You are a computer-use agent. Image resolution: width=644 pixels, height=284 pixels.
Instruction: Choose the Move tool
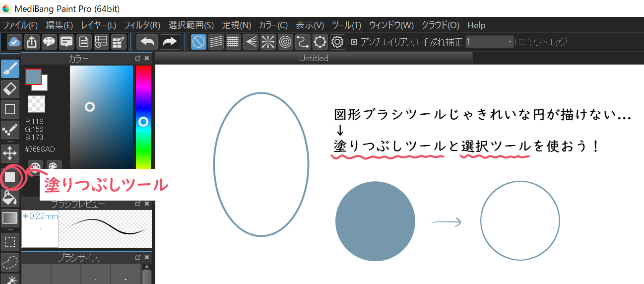point(10,153)
